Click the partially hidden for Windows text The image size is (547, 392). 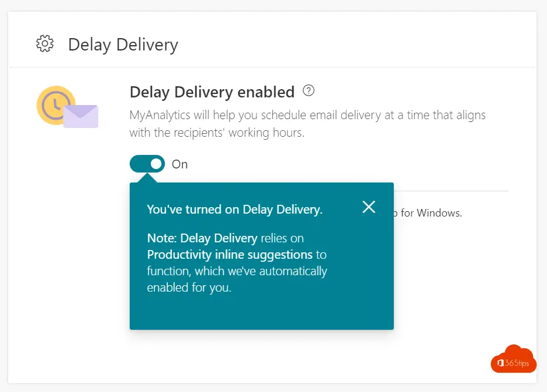pyautogui.click(x=428, y=213)
